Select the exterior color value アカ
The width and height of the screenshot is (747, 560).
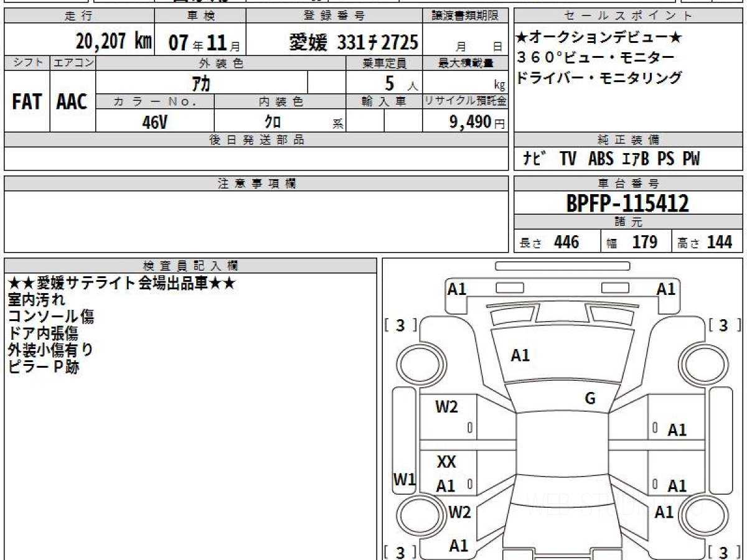pyautogui.click(x=201, y=82)
